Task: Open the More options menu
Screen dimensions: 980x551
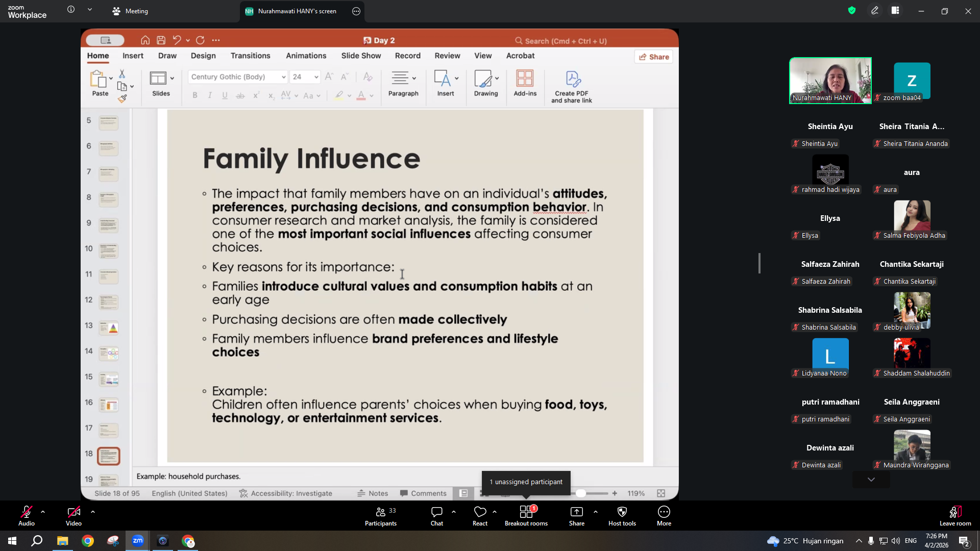Action: coord(664,515)
